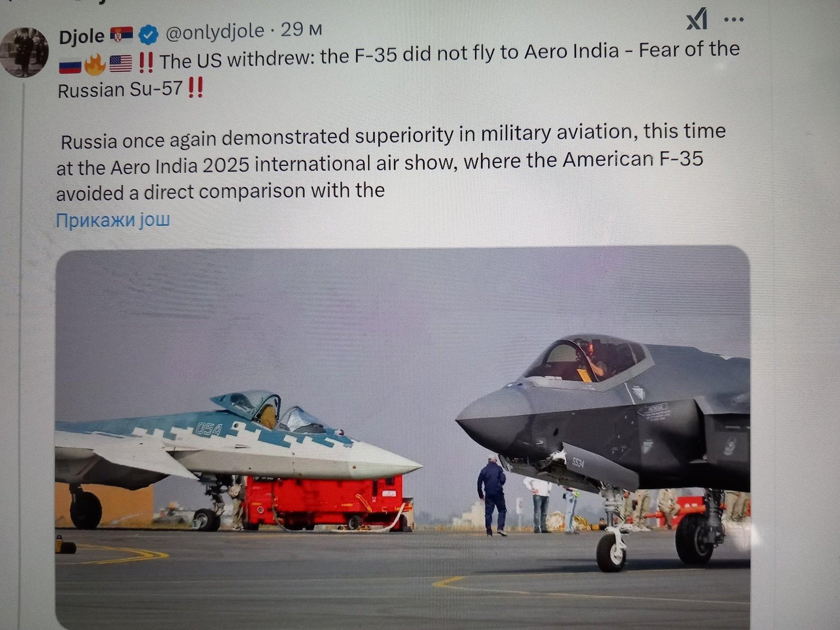Viewport: 840px width, 630px height.
Task: Click the fire emoji between the flags
Action: coord(95,64)
